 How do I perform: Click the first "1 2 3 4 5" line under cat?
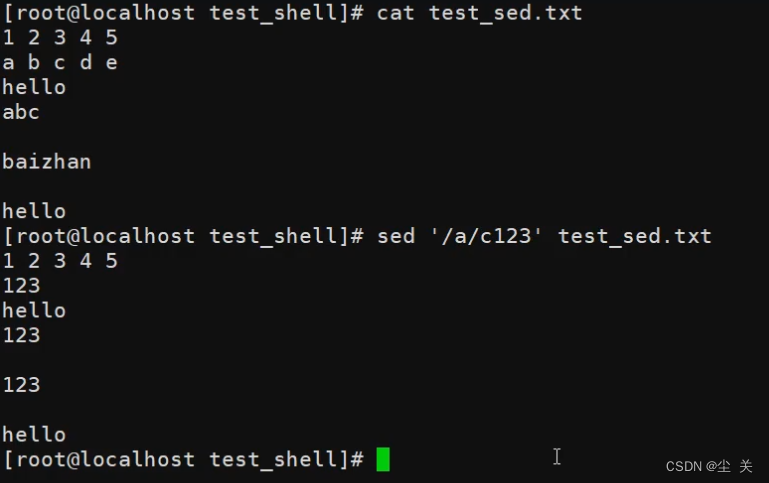60,38
